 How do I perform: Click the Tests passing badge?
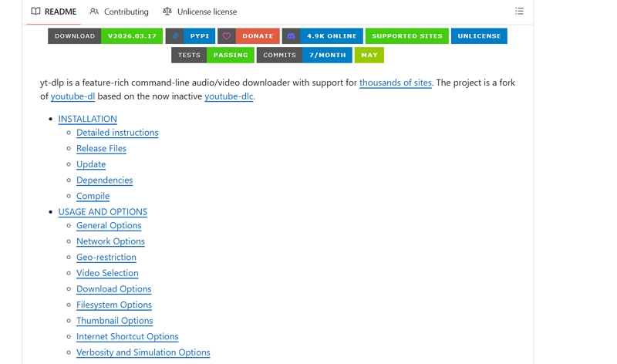[213, 55]
